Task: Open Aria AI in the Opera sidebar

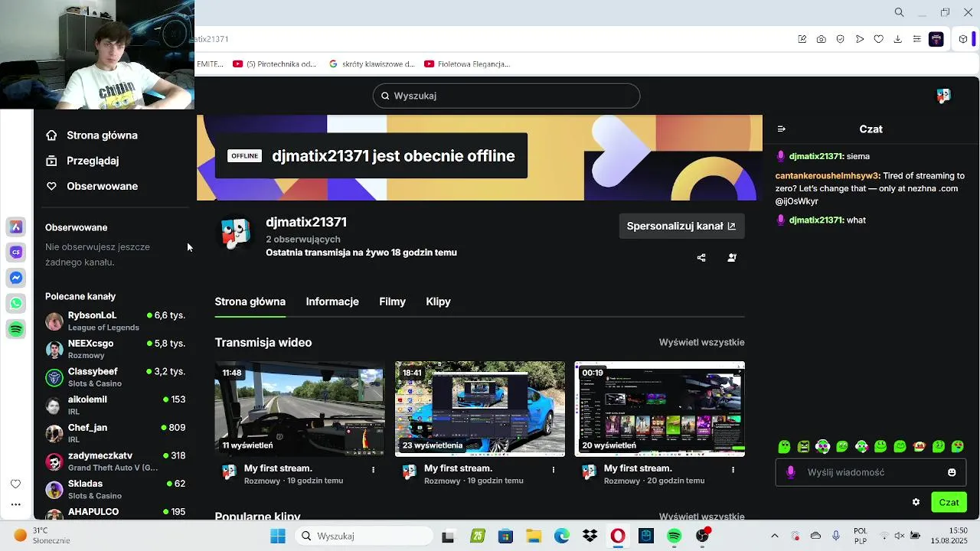Action: click(15, 227)
